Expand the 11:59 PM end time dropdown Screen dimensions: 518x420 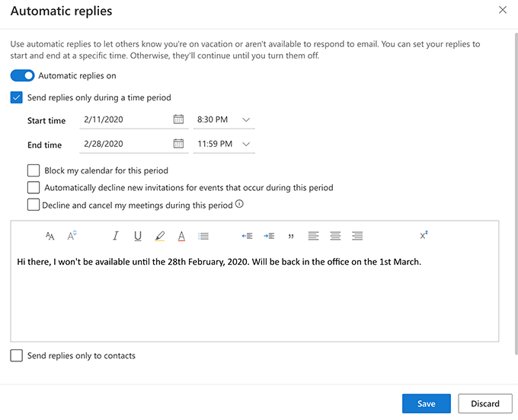pyautogui.click(x=245, y=144)
